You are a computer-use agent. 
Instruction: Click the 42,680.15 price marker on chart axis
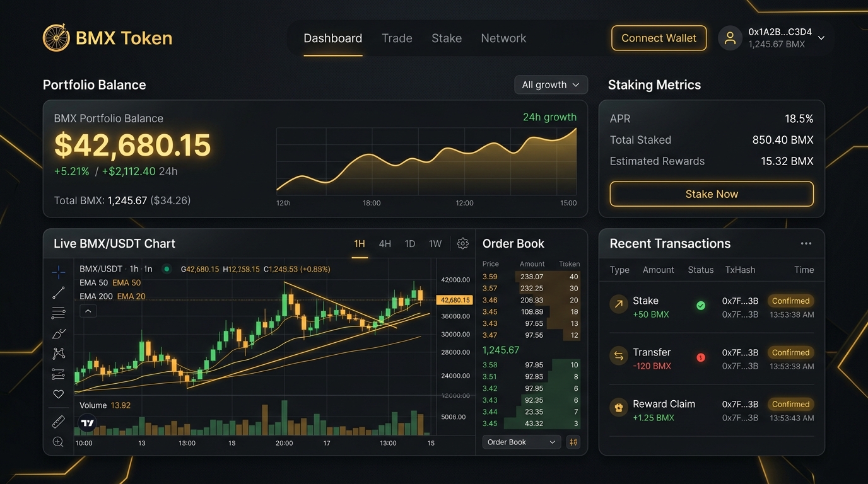(454, 300)
